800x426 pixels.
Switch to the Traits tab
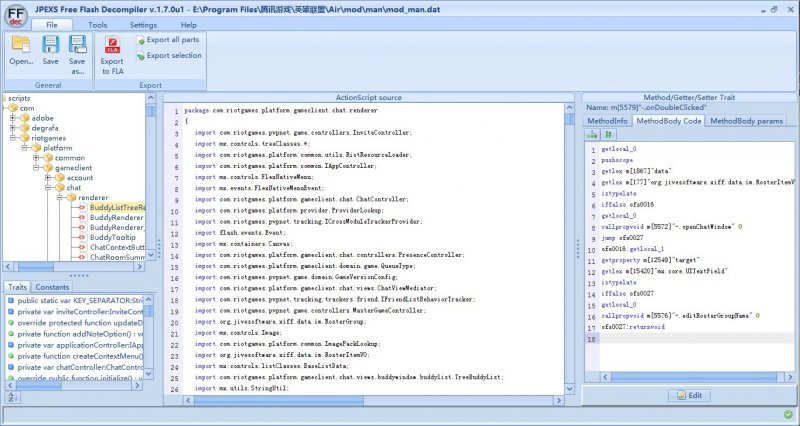(x=17, y=287)
